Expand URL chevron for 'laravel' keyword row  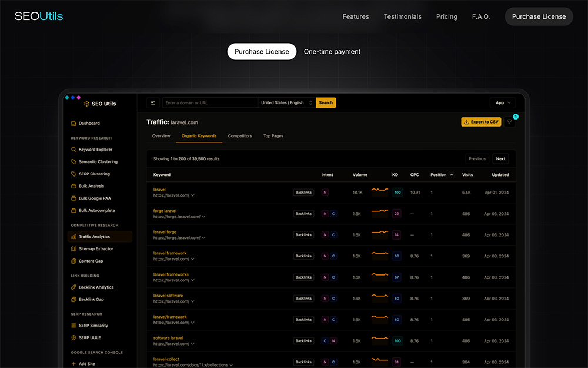coord(193,195)
